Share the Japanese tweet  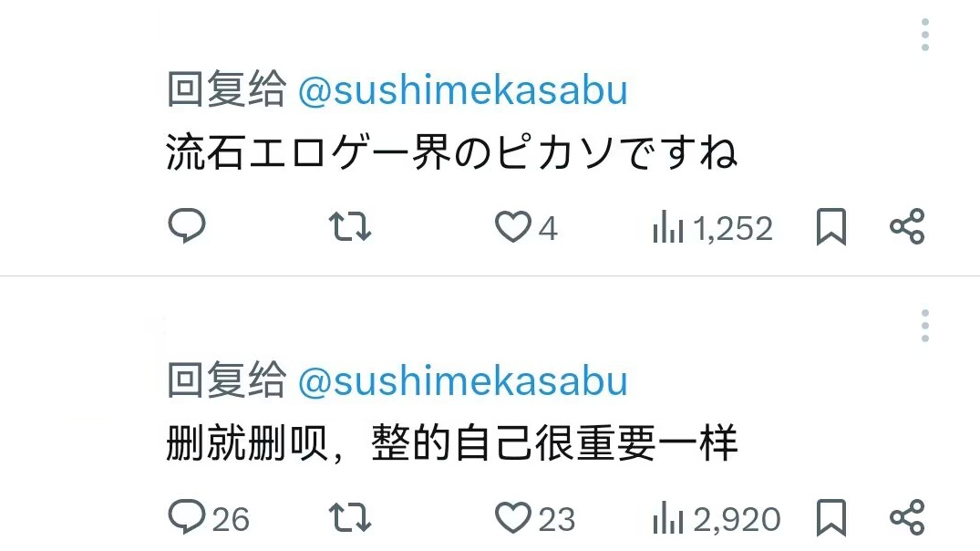(x=907, y=227)
